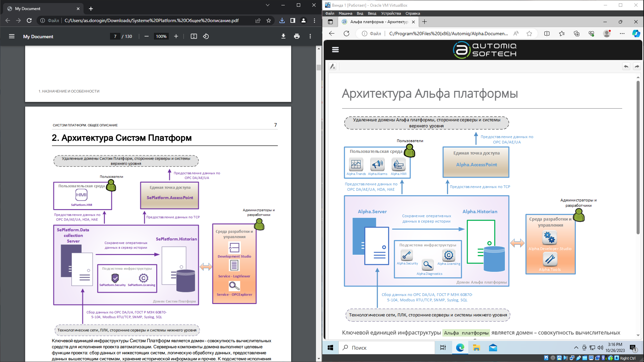The width and height of the screenshot is (644, 362).
Task: Click the Chrome address bar with PDF path
Action: tap(152, 20)
